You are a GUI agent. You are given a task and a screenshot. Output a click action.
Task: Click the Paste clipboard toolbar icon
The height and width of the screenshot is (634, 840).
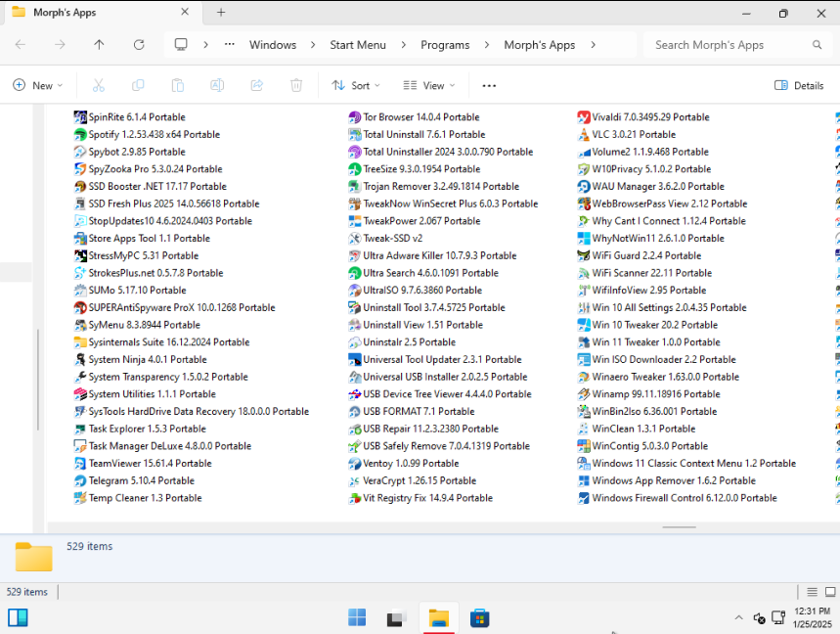(178, 85)
